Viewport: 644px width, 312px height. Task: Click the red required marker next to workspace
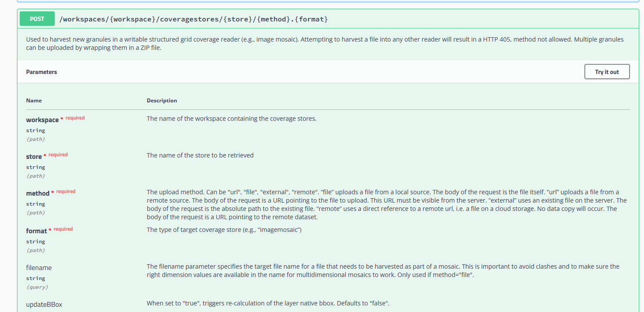click(x=74, y=117)
